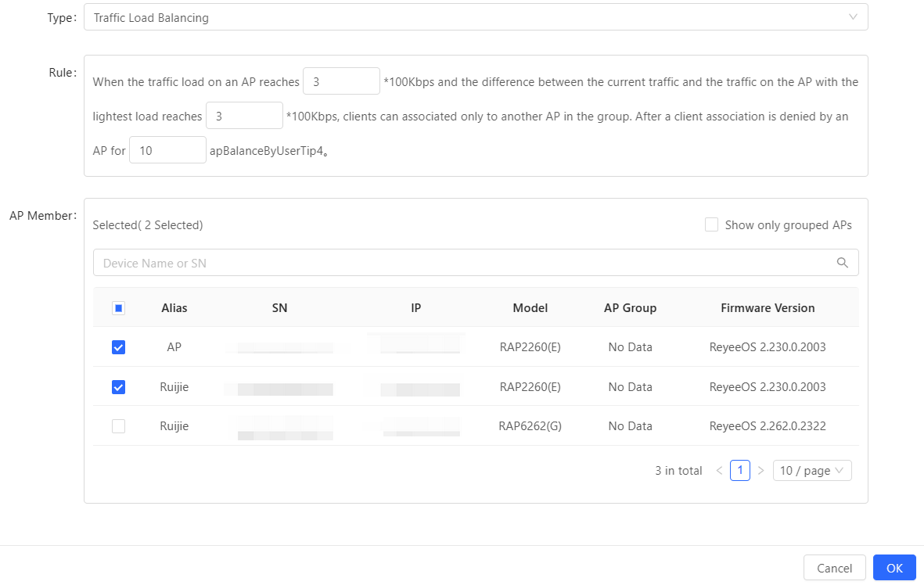Image resolution: width=924 pixels, height=585 pixels.
Task: Click the Model column header
Action: click(x=530, y=308)
